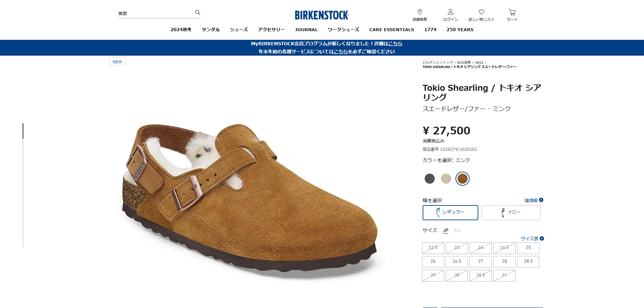This screenshot has width=644, height=308.
Task: Open the CARE ESSENTIALS menu item
Action: click(391, 29)
